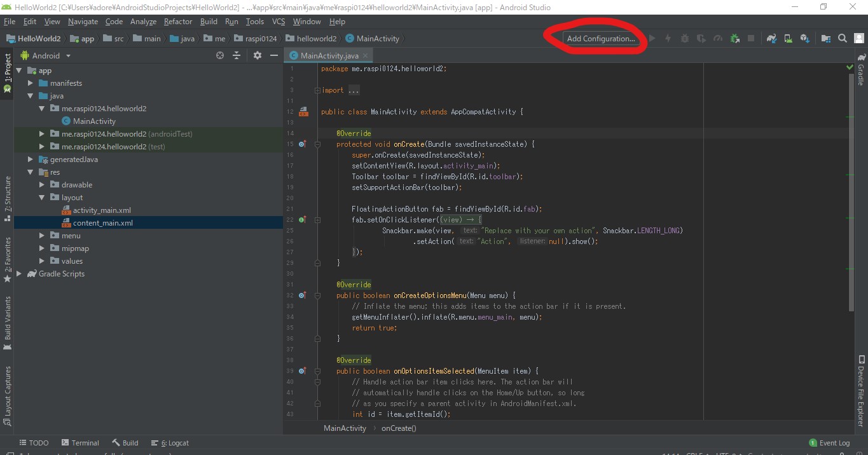Open the VCS menu

click(279, 22)
